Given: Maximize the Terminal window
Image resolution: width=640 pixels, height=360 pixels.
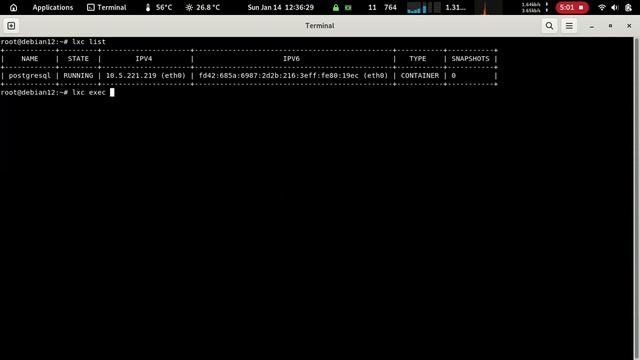Looking at the screenshot, I should pos(610,26).
